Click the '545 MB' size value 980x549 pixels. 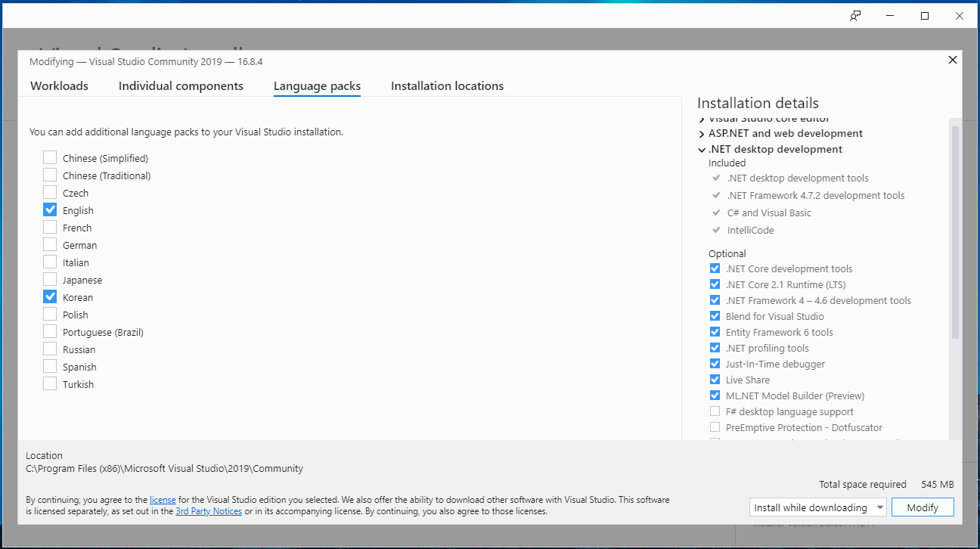(x=938, y=484)
